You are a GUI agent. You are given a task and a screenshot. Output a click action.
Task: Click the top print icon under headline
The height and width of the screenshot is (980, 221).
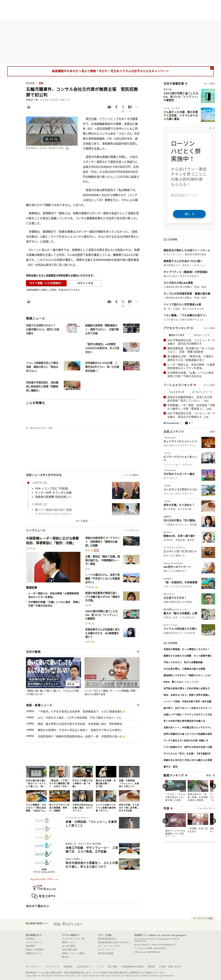point(29,107)
